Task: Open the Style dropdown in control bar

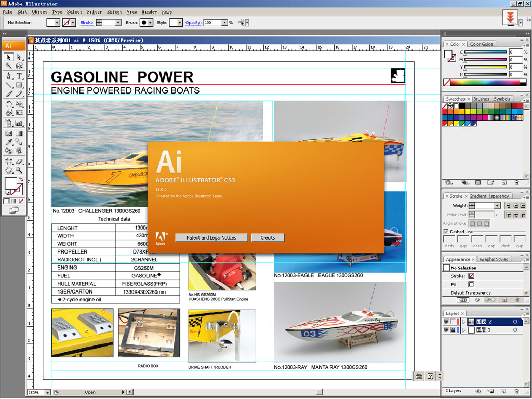Action: pos(180,23)
